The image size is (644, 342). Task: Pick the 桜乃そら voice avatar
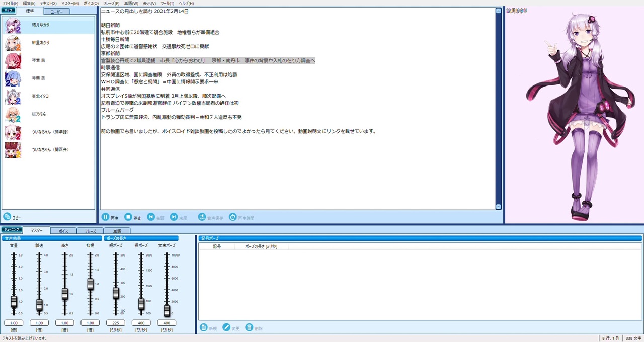tap(13, 114)
